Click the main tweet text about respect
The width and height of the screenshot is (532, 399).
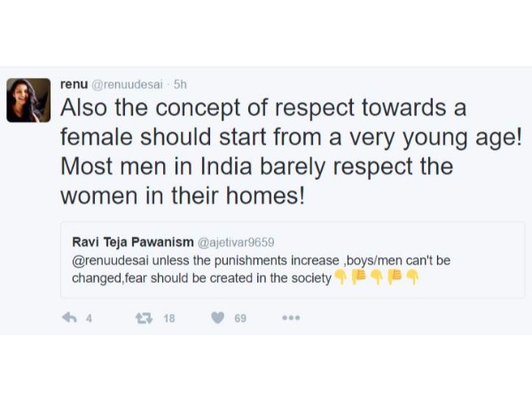pyautogui.click(x=266, y=153)
